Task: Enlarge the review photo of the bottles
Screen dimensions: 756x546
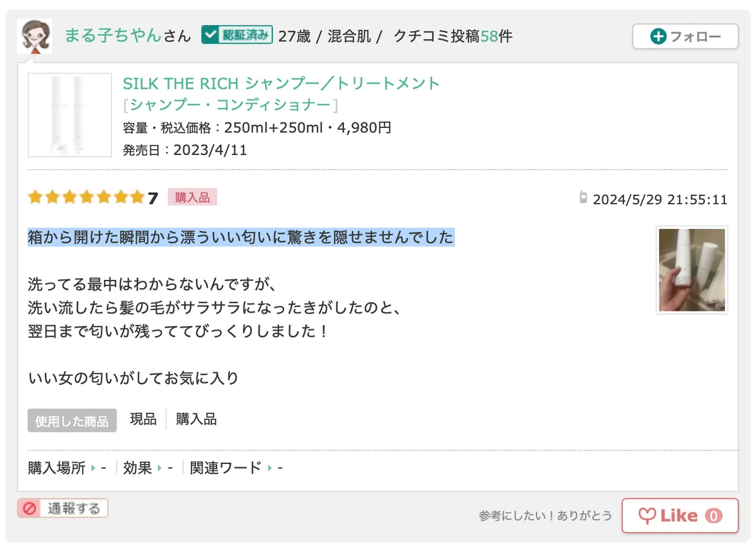Action: click(692, 270)
